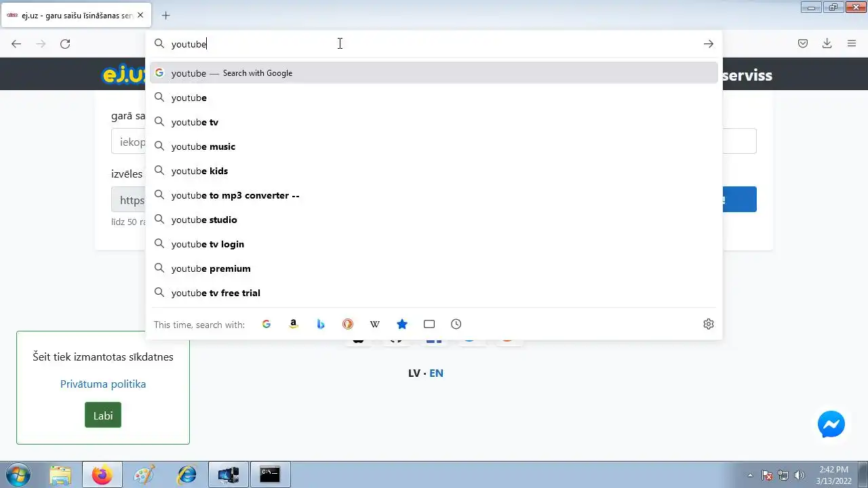Viewport: 868px width, 488px height.
Task: Open Windows Explorer from the taskbar
Action: click(60, 475)
